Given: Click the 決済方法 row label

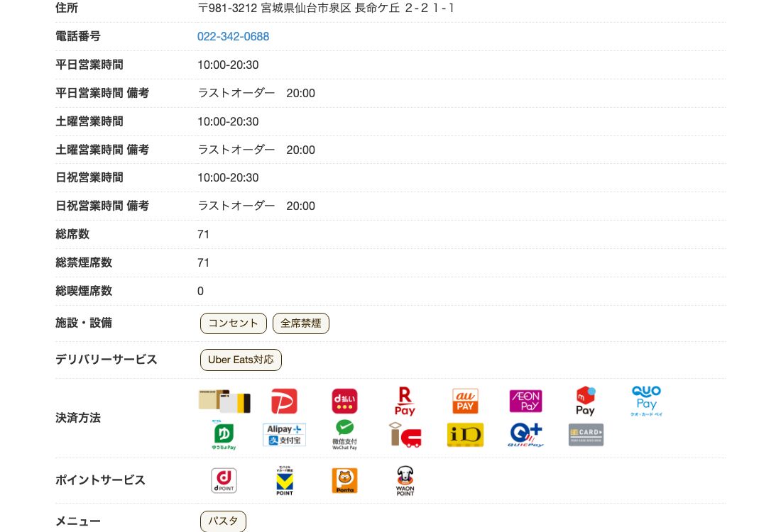Looking at the screenshot, I should 77,418.
